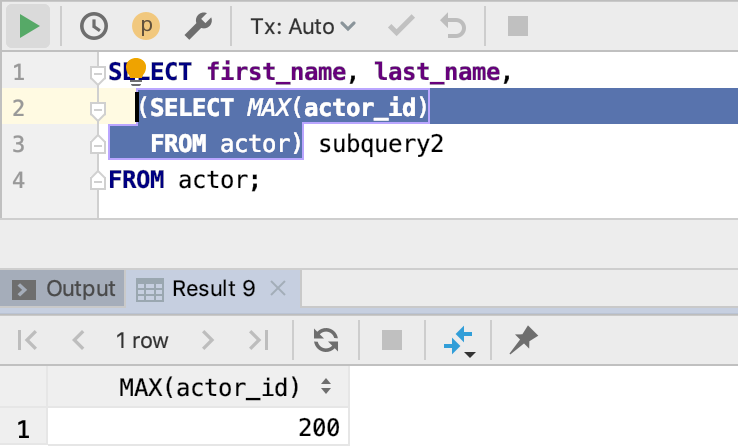Collapse fold marker on line 1
Image resolution: width=738 pixels, height=446 pixels.
click(97, 74)
